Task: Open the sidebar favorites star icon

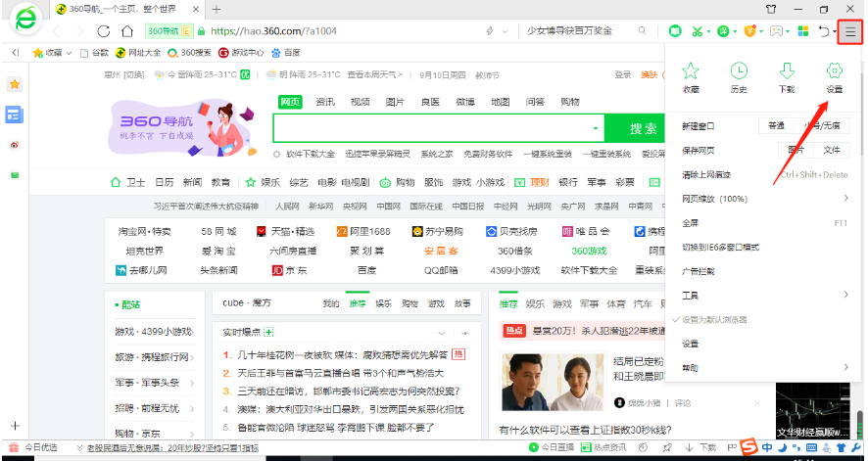Action: pos(14,85)
